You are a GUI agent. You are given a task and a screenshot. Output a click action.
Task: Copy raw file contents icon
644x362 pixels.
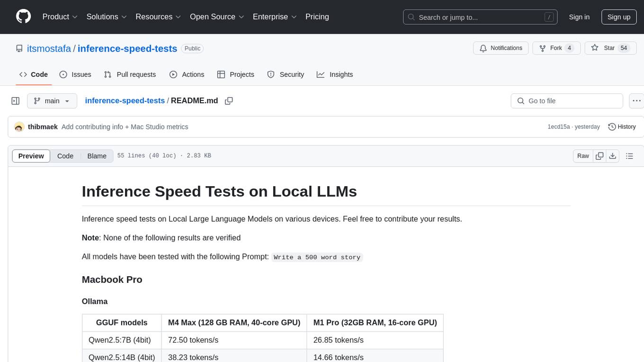(599, 156)
